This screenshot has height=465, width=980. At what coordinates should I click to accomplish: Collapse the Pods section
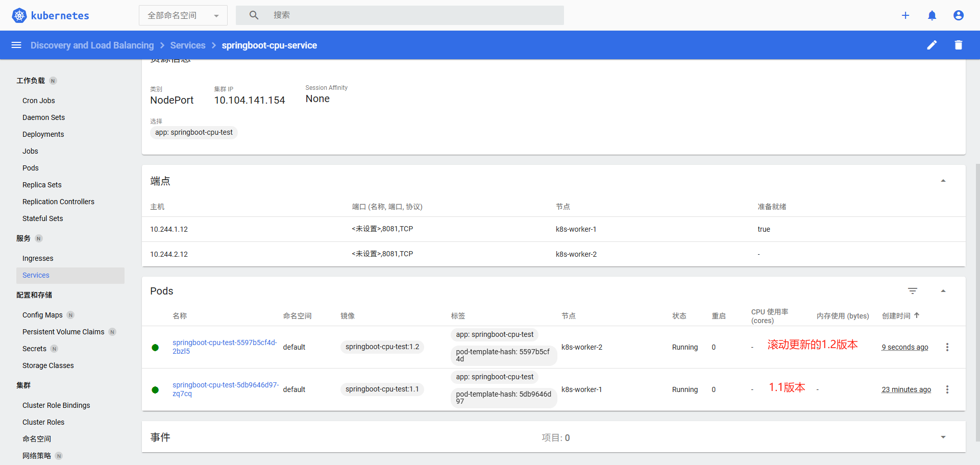click(x=943, y=291)
